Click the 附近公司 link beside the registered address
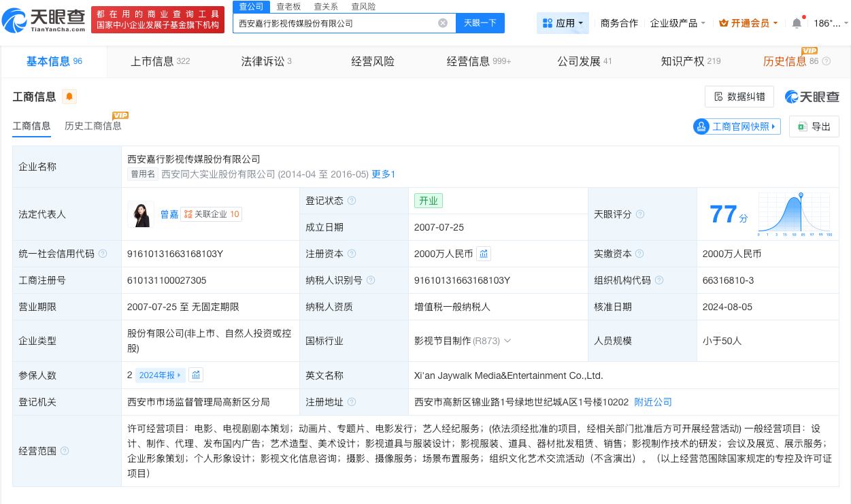 (x=653, y=402)
